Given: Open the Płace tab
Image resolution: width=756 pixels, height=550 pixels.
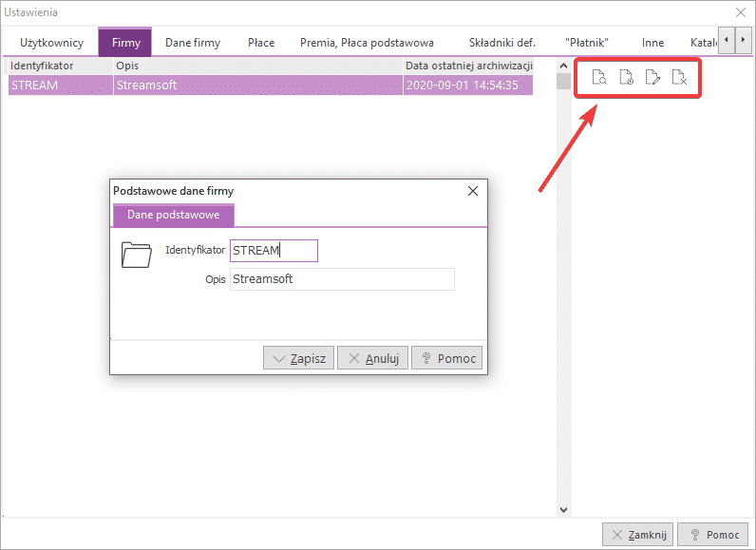Looking at the screenshot, I should click(261, 43).
